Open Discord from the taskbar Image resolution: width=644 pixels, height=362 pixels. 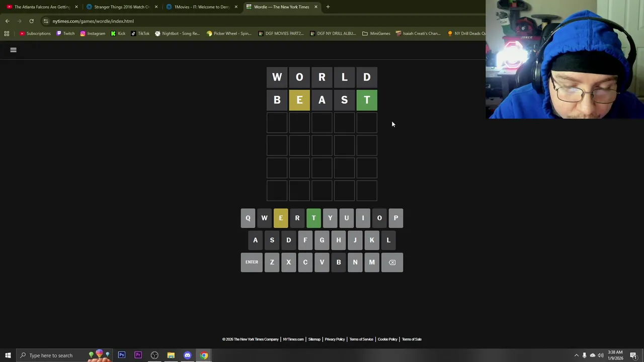[x=188, y=355]
